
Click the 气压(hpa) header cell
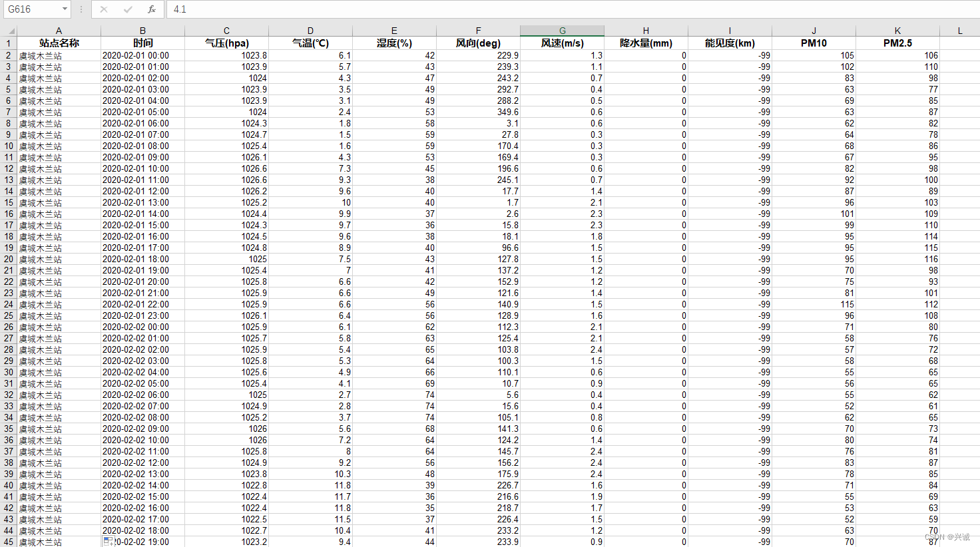pyautogui.click(x=226, y=43)
